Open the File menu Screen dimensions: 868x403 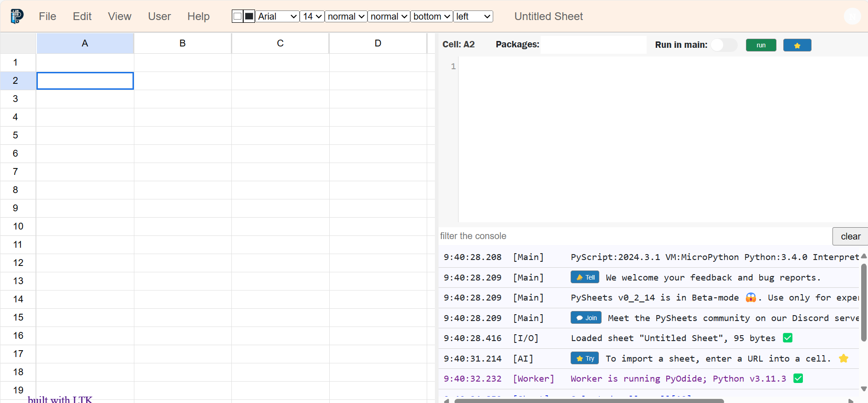point(47,16)
